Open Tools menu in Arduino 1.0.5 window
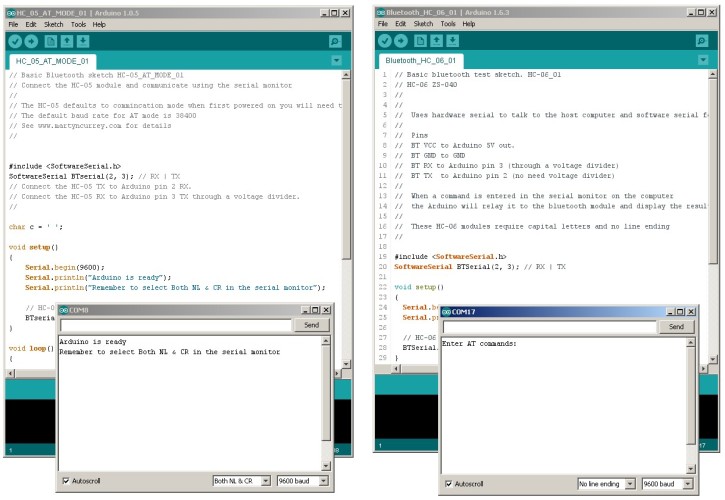This screenshot has height=500, width=725. point(78,24)
